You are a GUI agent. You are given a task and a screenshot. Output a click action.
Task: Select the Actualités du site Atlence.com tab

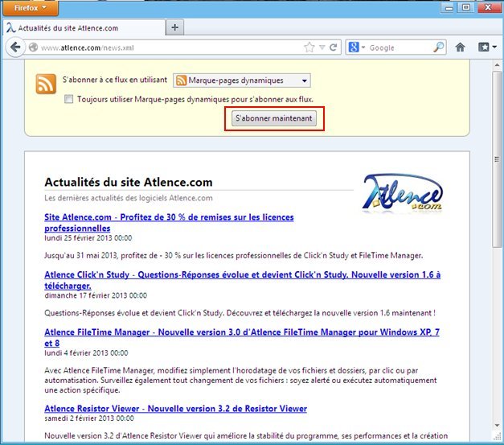[84, 28]
